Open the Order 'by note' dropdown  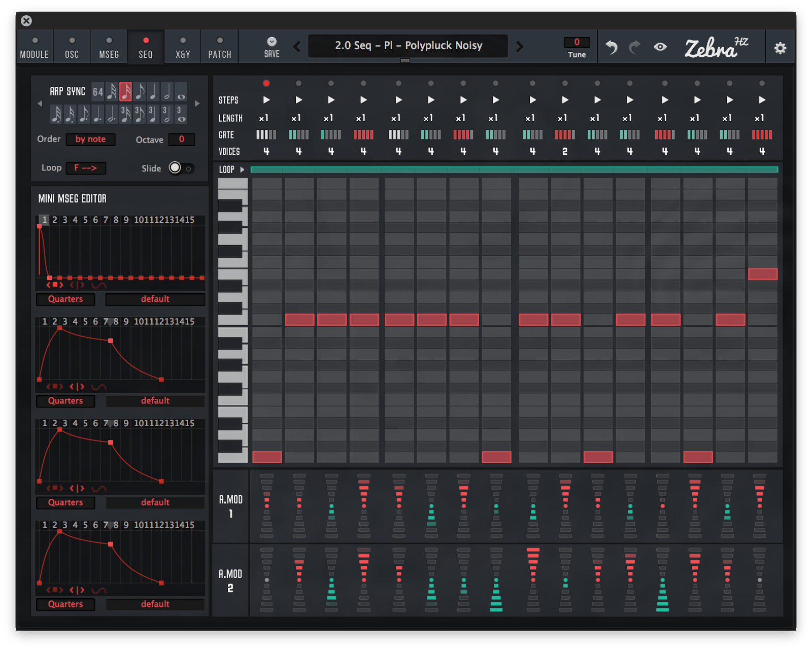(x=90, y=139)
